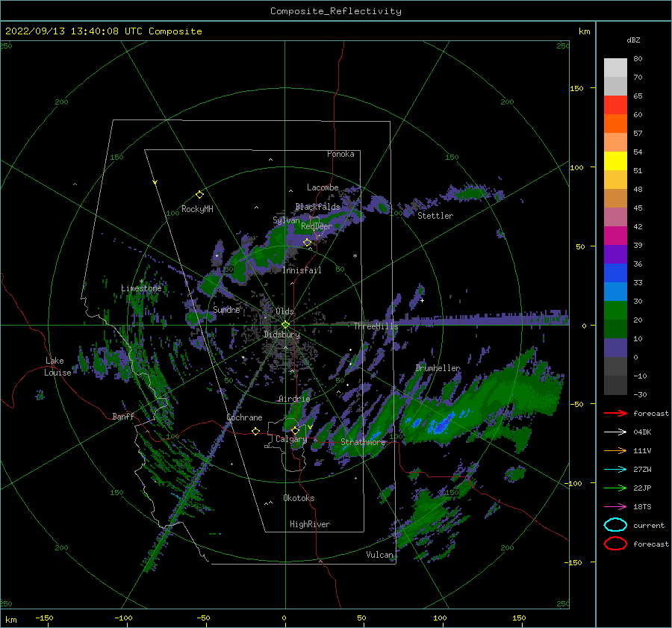Select the Innisfail label
Image resolution: width=672 pixels, height=628 pixels.
[302, 270]
